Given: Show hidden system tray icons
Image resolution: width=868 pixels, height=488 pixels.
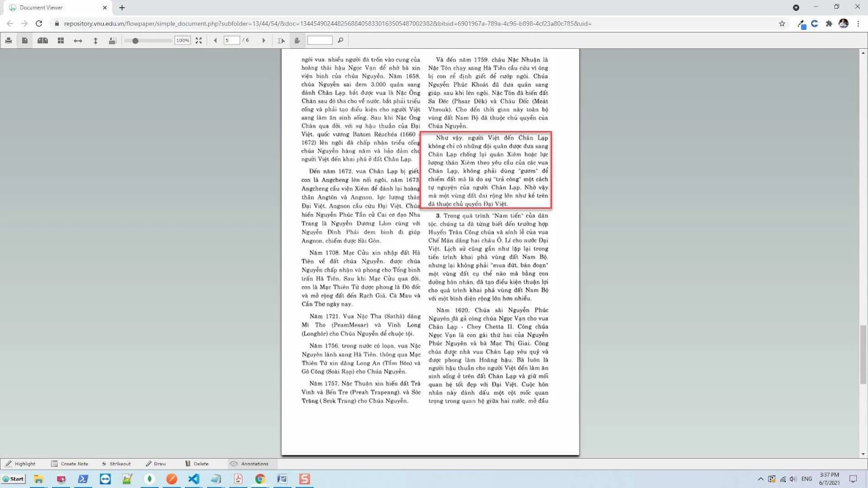Looking at the screenshot, I should [x=761, y=479].
